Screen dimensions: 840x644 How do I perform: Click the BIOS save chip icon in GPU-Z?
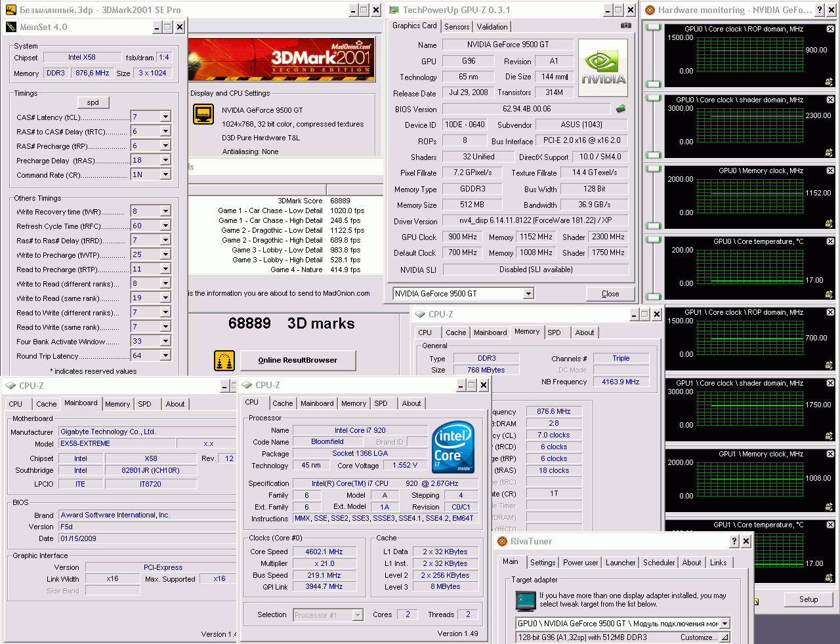(x=621, y=109)
